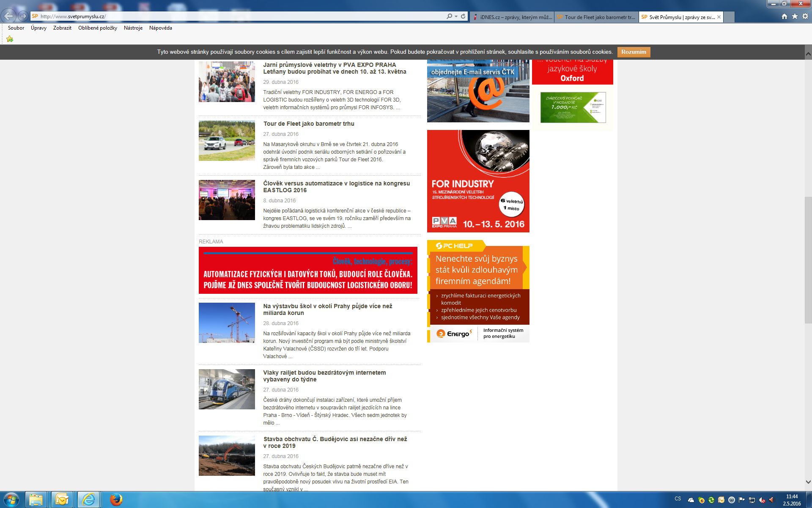Viewport: 812px width, 508px height.
Task: Open Člověk versus automatizace EASTLOG article
Action: tap(336, 187)
